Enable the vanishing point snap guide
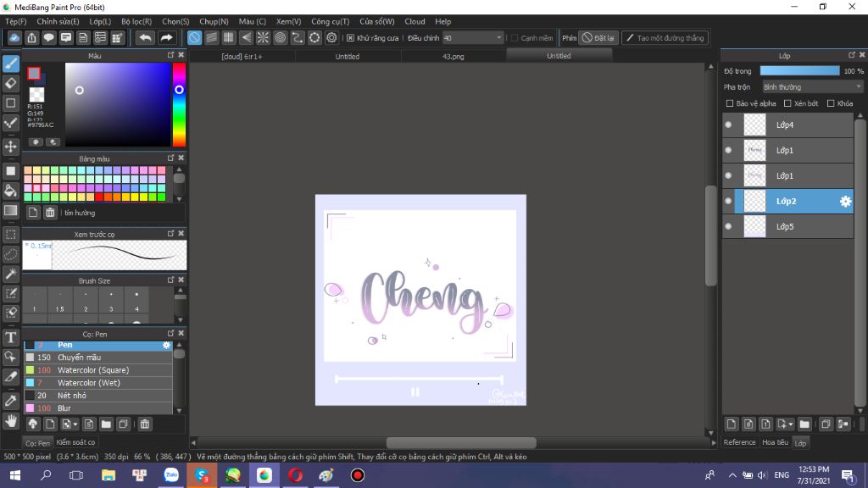Viewport: 868px width, 488px height. pyautogui.click(x=246, y=37)
